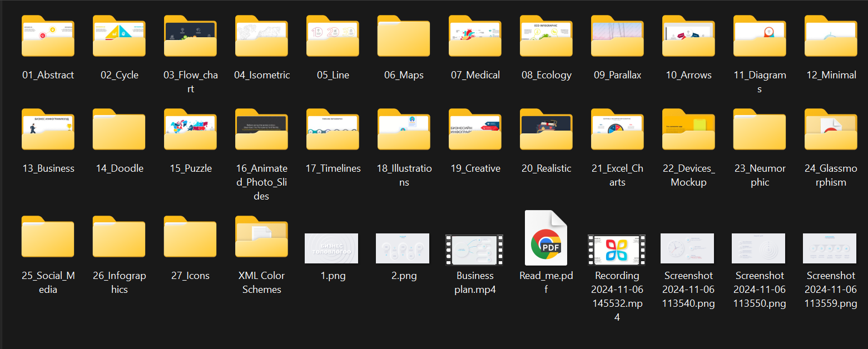Select the Read_me.pdf file icon

546,238
